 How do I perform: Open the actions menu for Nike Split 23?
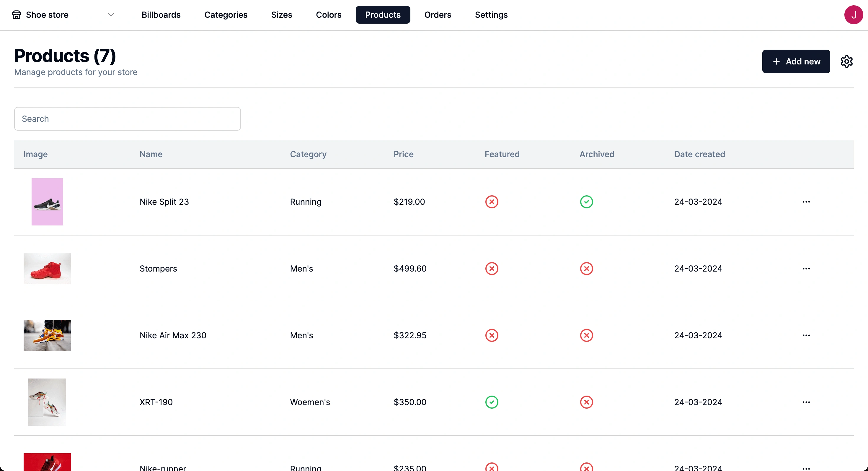806,202
